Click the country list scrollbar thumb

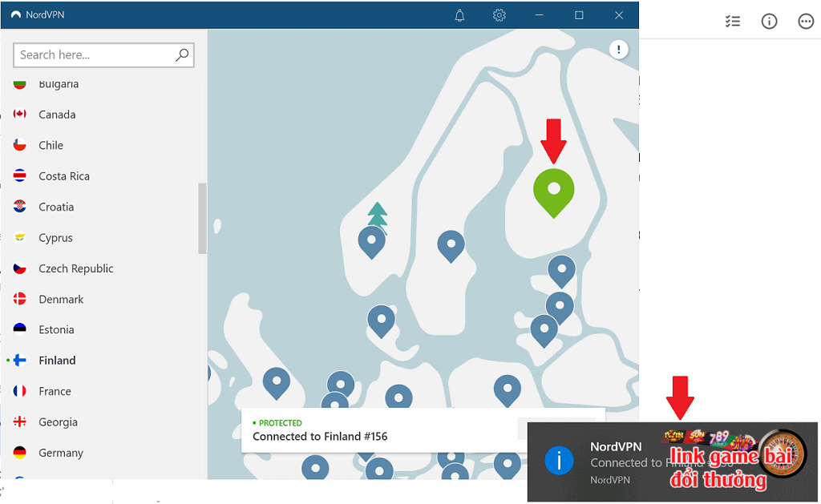click(202, 219)
